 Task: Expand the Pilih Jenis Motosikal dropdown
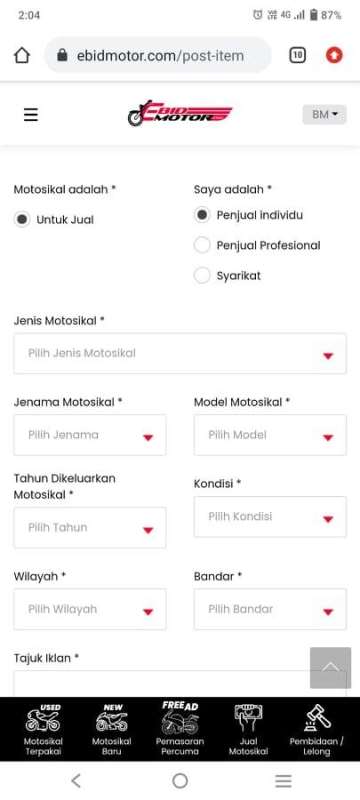coord(180,354)
